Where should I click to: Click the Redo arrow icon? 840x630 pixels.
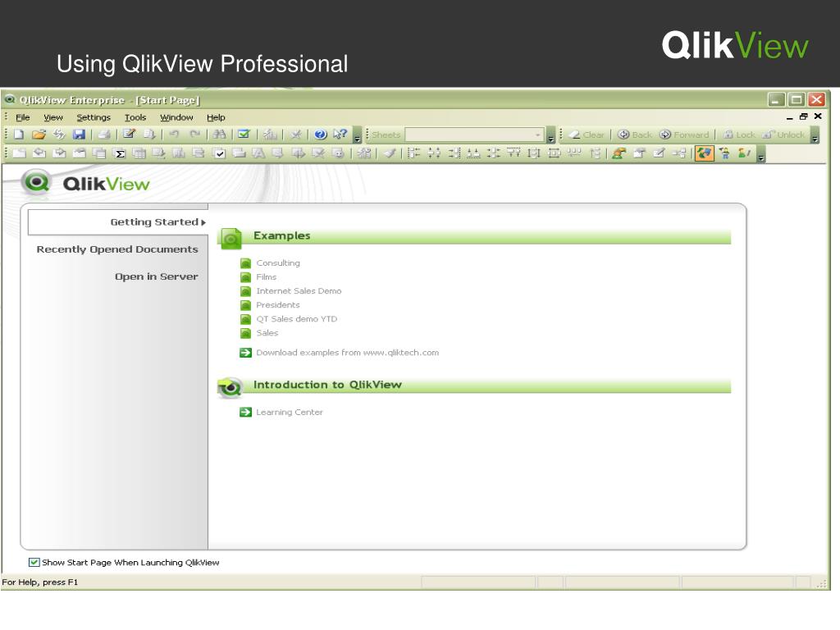coord(195,135)
